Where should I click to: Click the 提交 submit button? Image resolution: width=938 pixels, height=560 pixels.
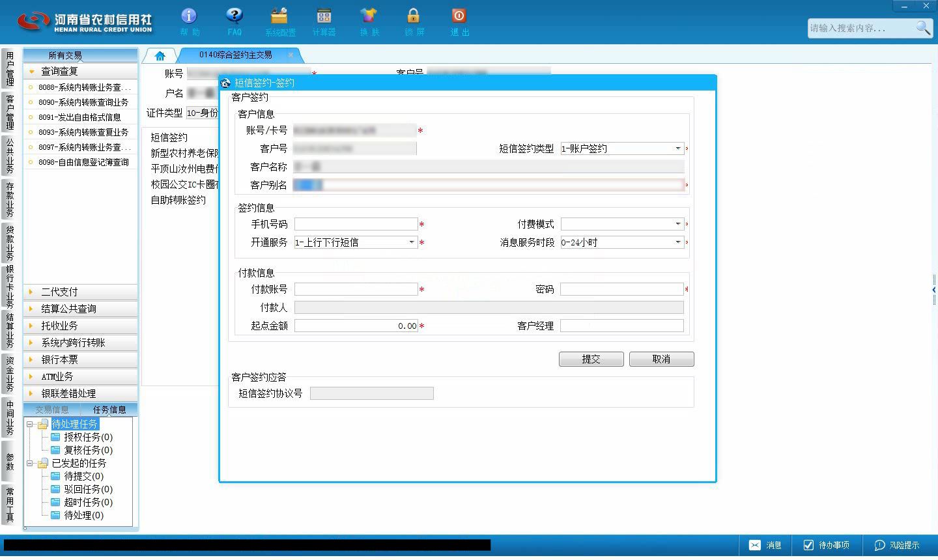tap(591, 359)
